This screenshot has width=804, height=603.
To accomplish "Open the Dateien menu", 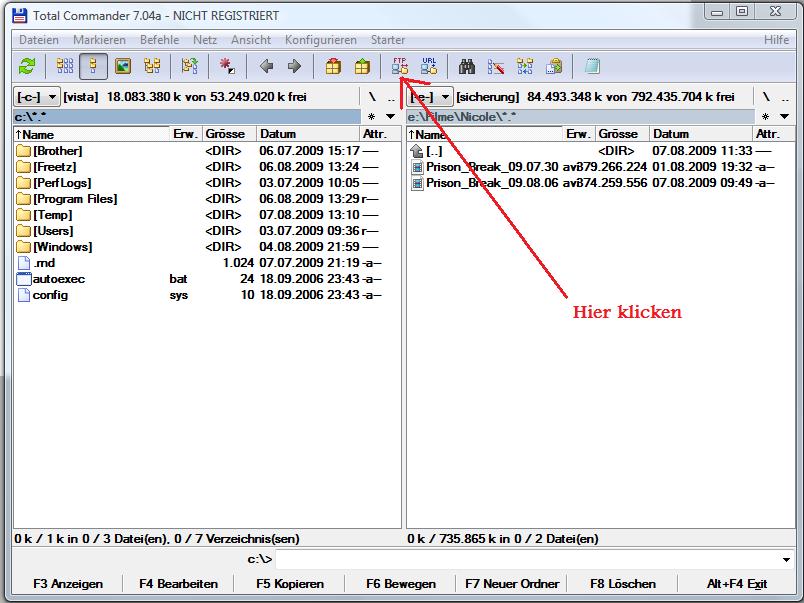I will tap(39, 40).
